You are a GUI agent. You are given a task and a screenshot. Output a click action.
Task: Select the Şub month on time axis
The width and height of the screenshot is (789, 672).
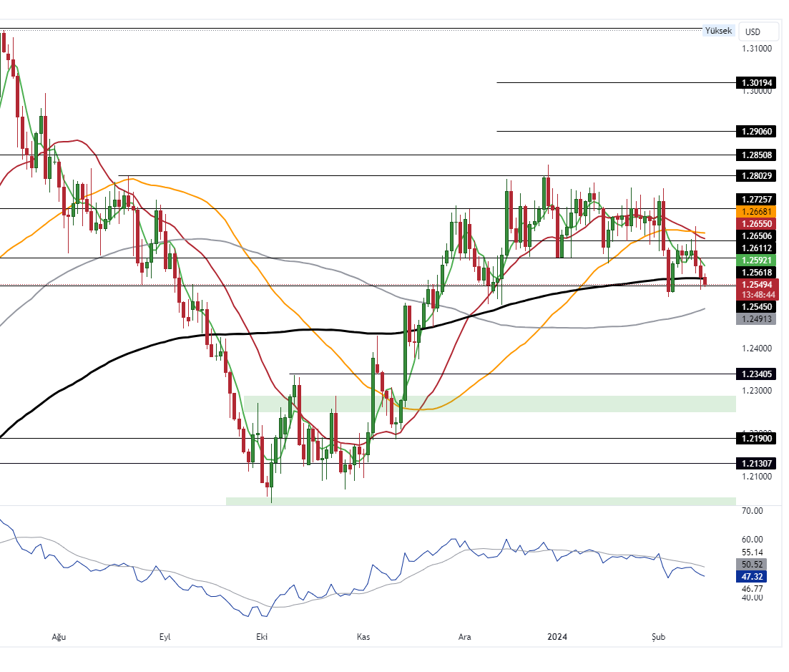658,636
